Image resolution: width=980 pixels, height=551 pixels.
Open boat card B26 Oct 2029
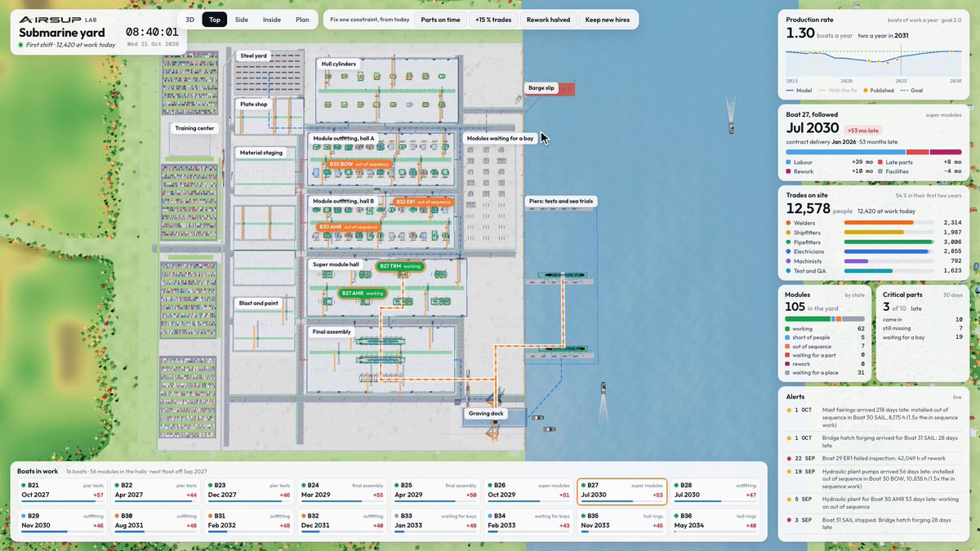point(528,491)
